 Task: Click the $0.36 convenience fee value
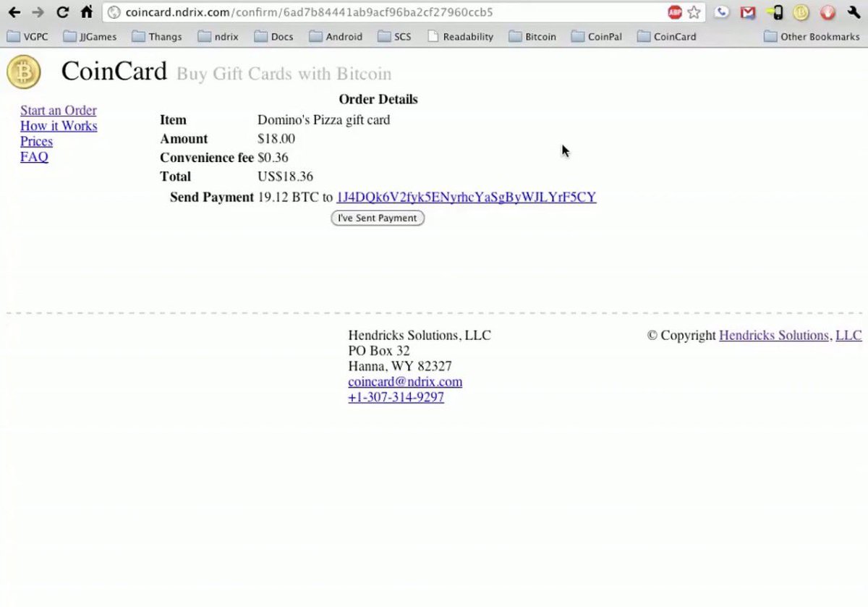click(x=273, y=158)
